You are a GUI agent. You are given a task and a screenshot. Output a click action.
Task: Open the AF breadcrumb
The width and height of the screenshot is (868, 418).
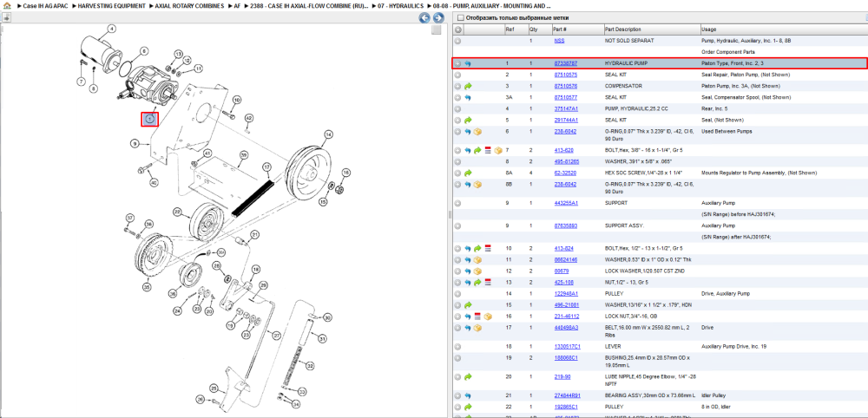[x=237, y=6]
